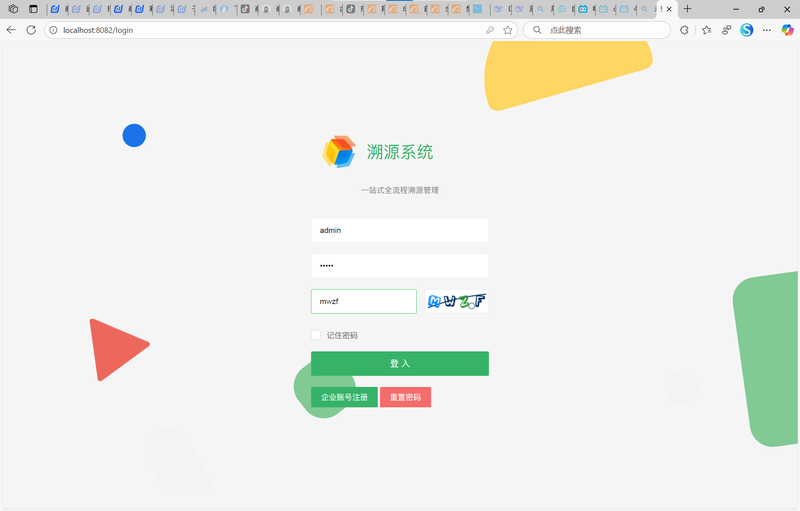Click the magnifier in the search box
The height and width of the screenshot is (511, 800).
[537, 30]
